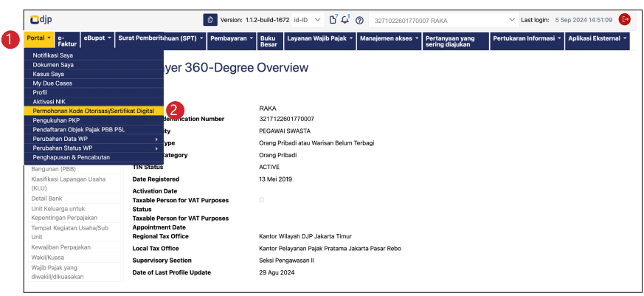This screenshot has height=296, width=644.
Task: Click the TIN status value ACTIVE
Action: point(269,168)
